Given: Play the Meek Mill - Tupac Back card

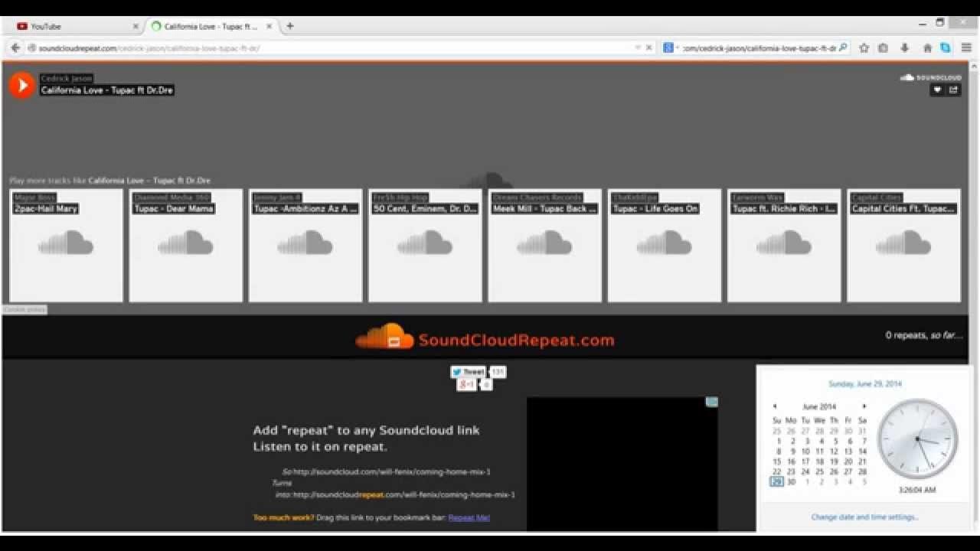Looking at the screenshot, I should (x=544, y=246).
